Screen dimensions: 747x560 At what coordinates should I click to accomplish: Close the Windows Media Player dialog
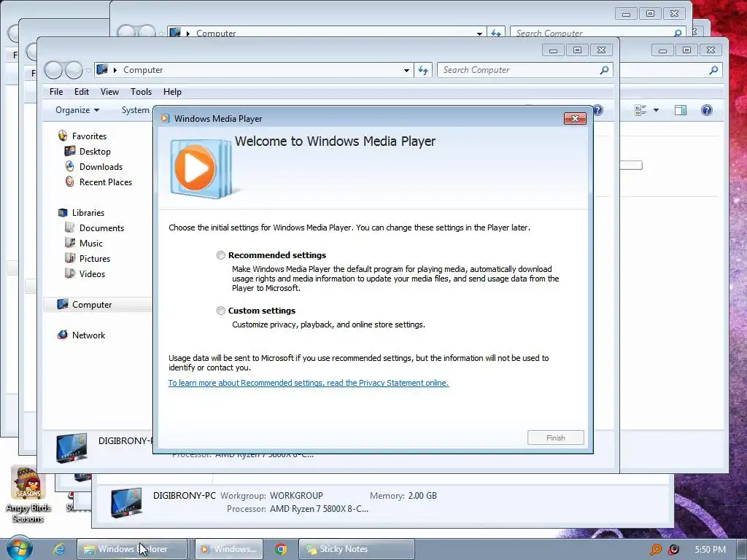point(575,119)
